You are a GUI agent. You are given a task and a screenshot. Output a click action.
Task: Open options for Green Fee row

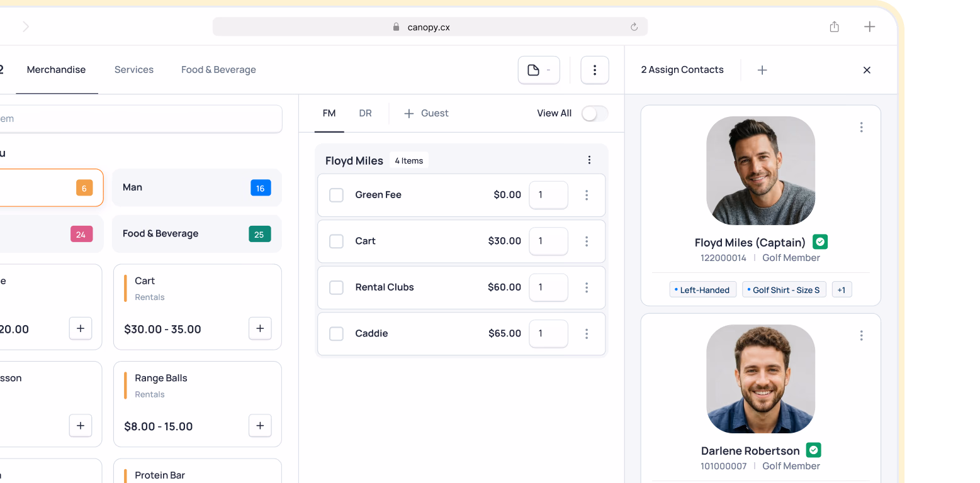[x=587, y=195]
